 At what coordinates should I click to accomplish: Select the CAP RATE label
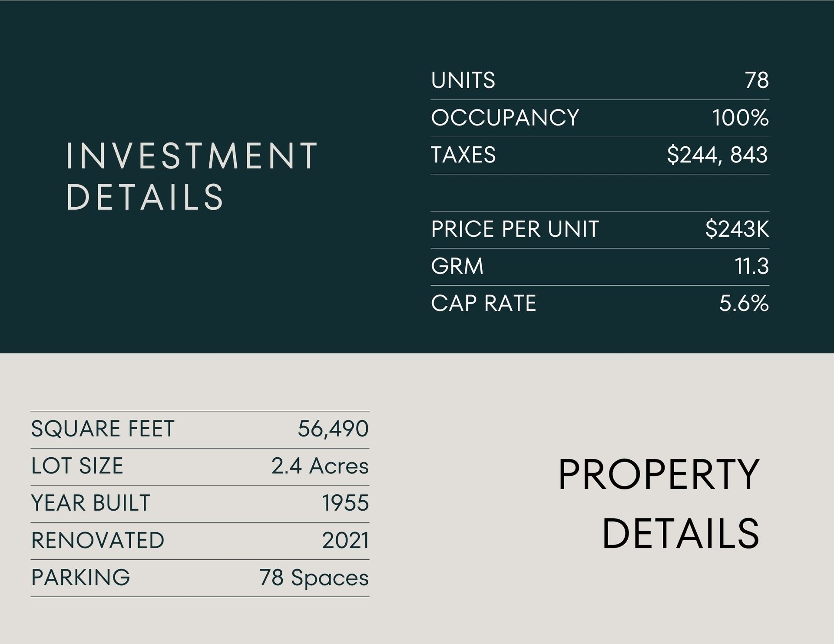pyautogui.click(x=483, y=303)
